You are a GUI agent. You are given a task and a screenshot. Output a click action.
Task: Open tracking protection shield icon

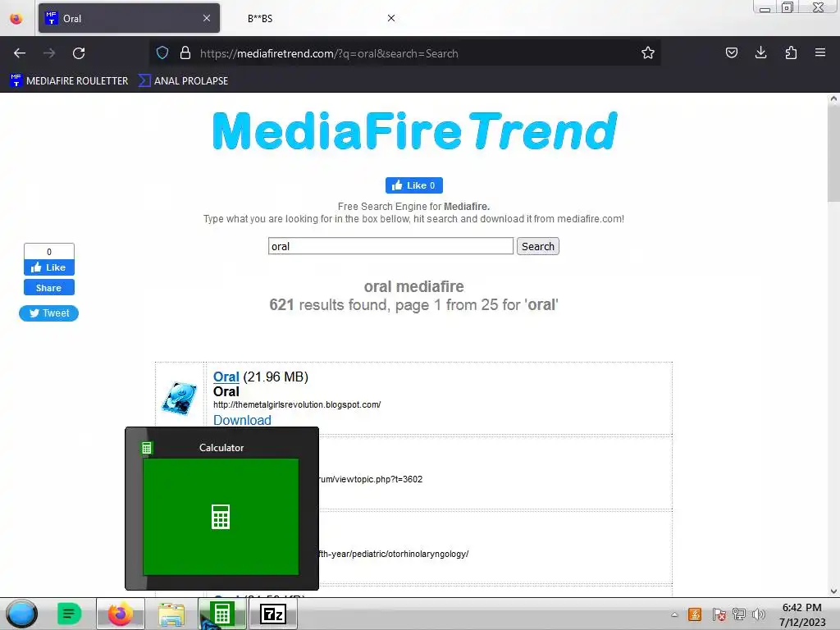(162, 53)
